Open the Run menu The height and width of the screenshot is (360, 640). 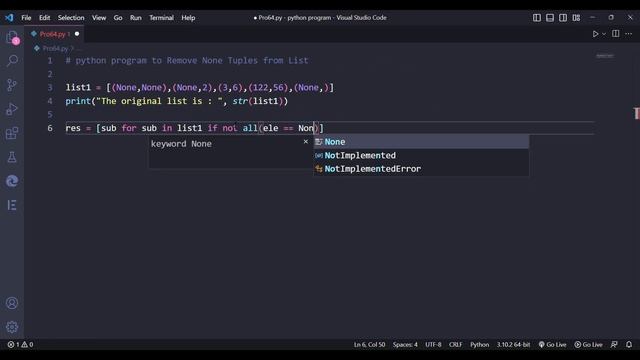[136, 18]
